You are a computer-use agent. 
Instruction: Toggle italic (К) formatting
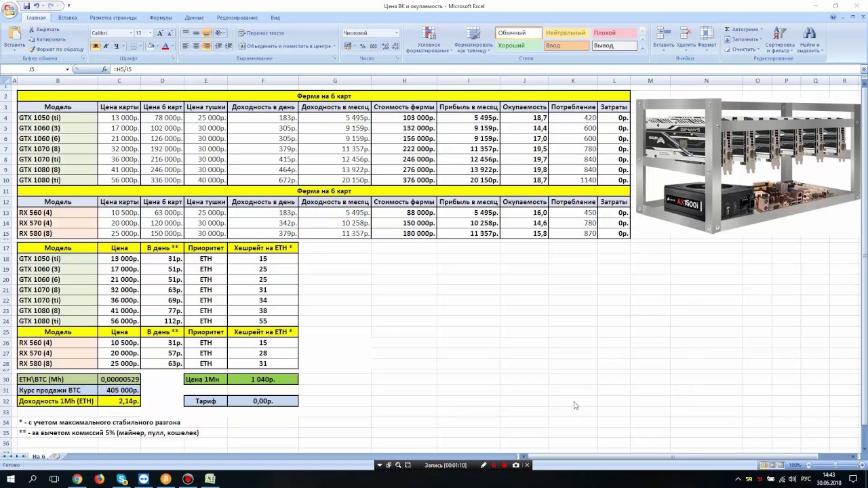(x=106, y=46)
